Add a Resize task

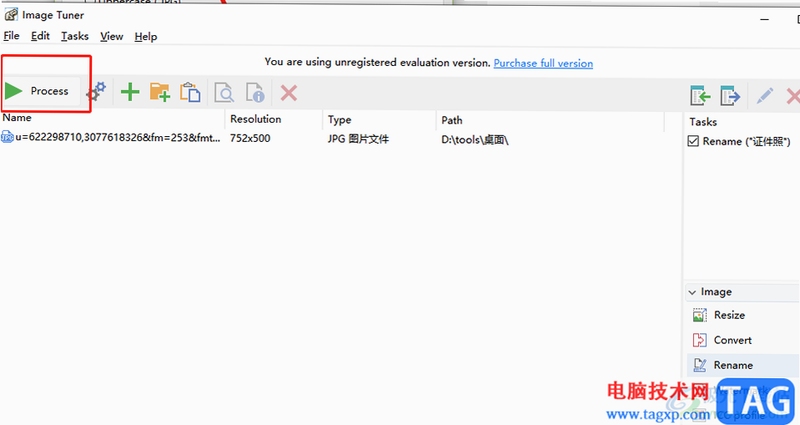click(730, 315)
